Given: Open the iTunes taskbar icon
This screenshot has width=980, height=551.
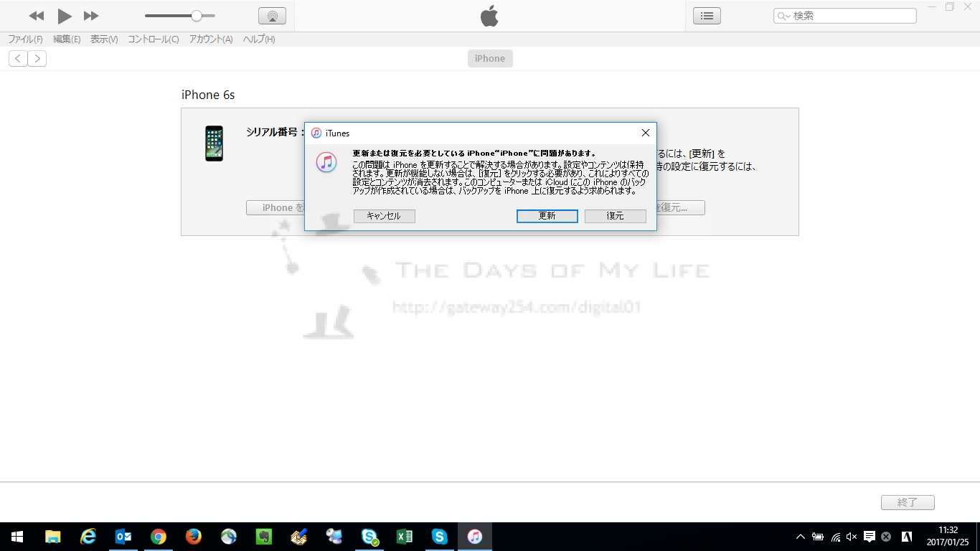Looking at the screenshot, I should [x=474, y=537].
